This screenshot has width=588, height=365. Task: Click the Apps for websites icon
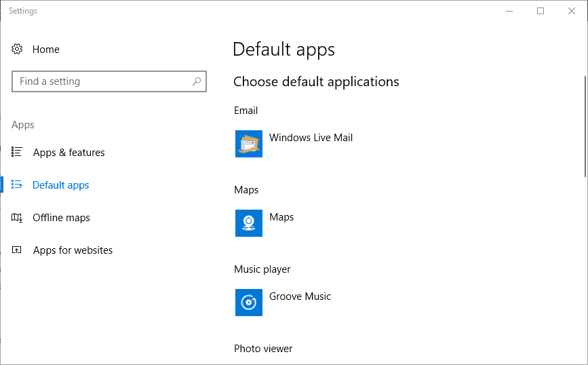point(18,250)
